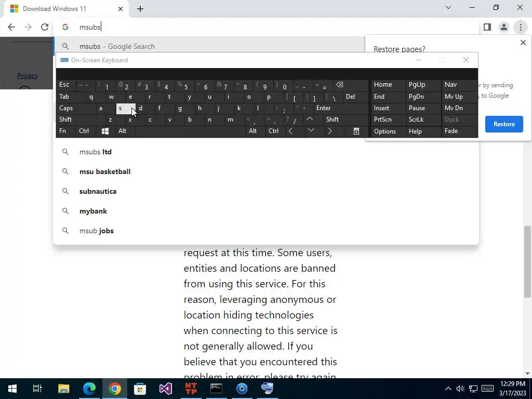
Task: Click the down arrow key on keyboard
Action: click(x=311, y=131)
